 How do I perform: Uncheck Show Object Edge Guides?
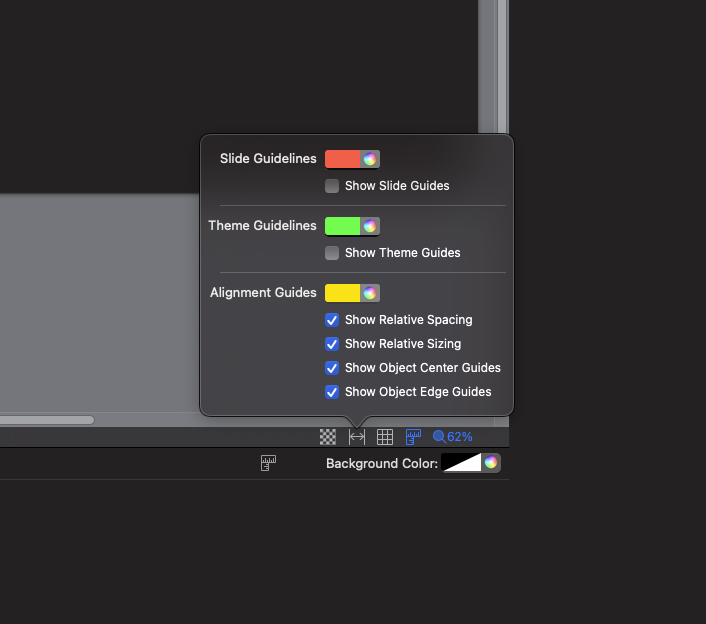click(332, 392)
